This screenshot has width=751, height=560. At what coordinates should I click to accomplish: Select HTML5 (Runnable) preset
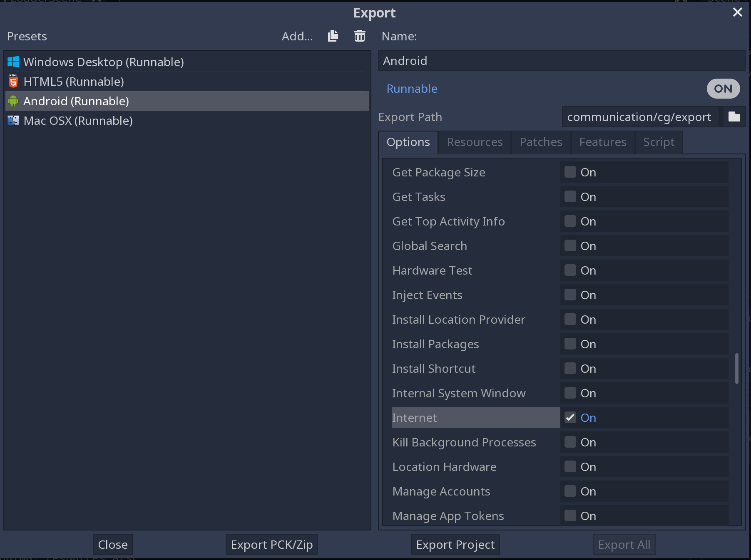[x=187, y=81]
